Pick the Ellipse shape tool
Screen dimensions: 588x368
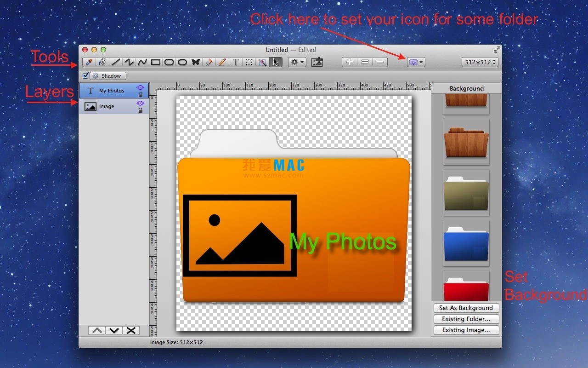coord(182,62)
